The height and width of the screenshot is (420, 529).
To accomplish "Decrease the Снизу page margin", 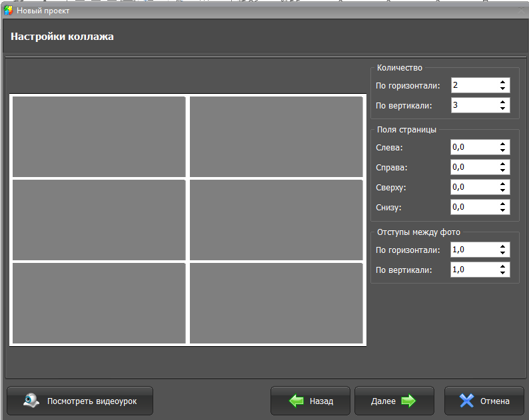I will (502, 210).
